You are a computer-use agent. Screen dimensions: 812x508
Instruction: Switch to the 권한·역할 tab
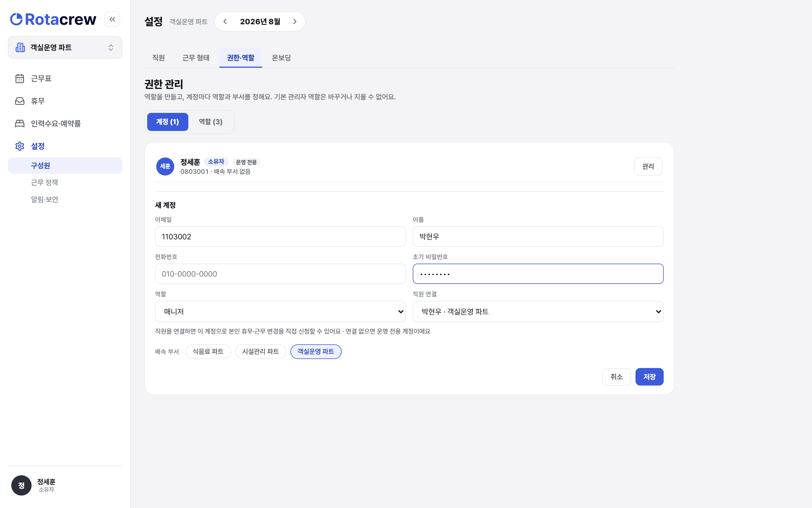click(x=240, y=58)
